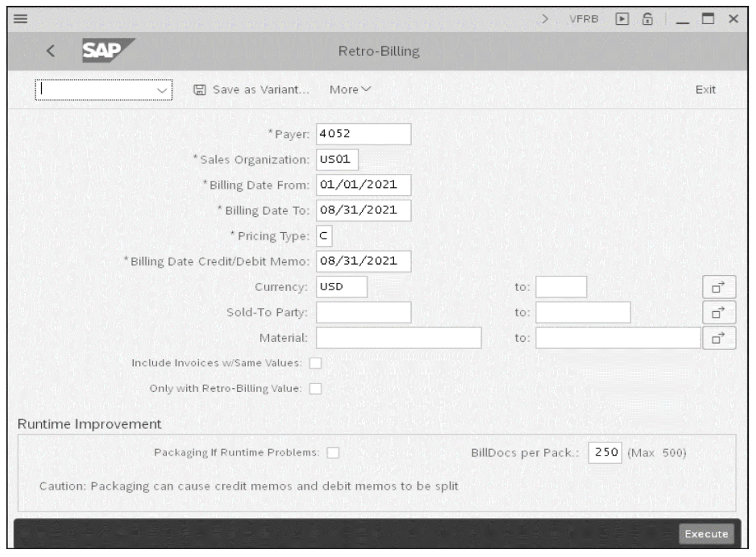Click the Payer input field
Image resolution: width=756 pixels, height=557 pixels.
pyautogui.click(x=363, y=134)
